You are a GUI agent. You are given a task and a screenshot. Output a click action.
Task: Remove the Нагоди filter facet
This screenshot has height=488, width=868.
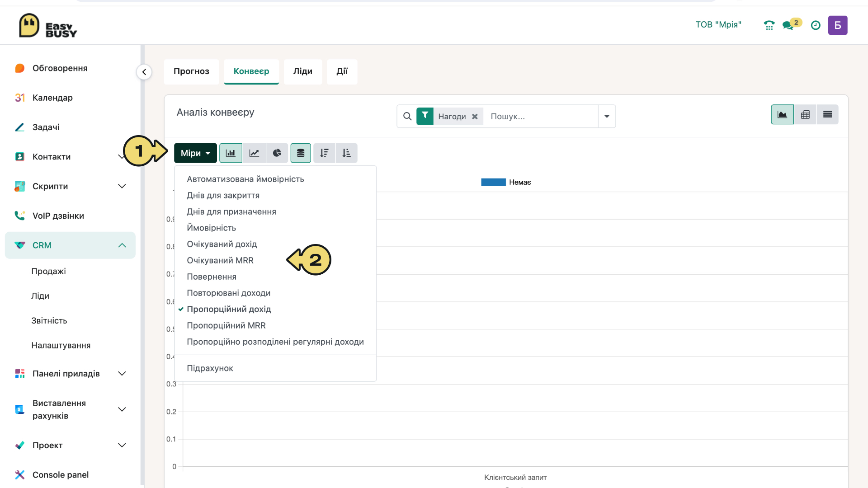(x=475, y=117)
